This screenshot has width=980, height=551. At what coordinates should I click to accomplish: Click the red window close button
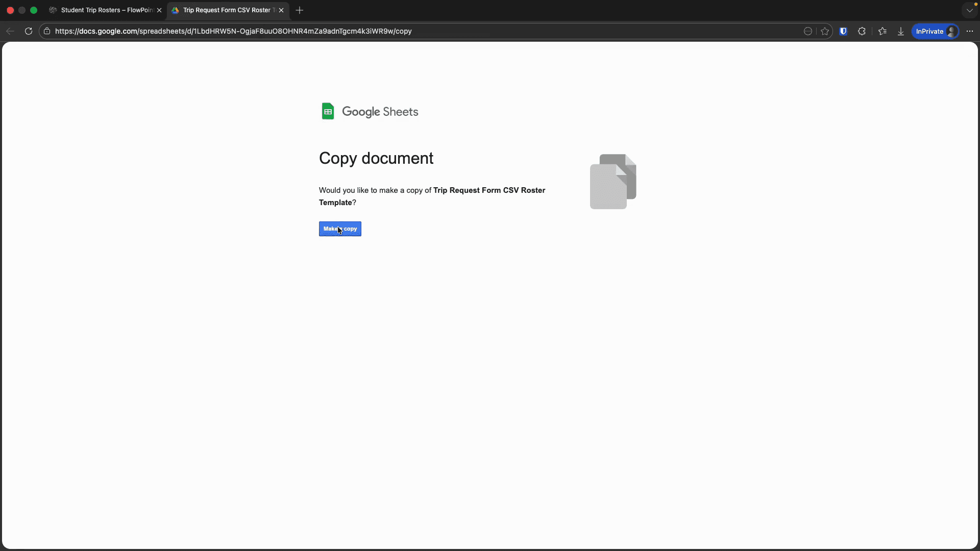10,10
